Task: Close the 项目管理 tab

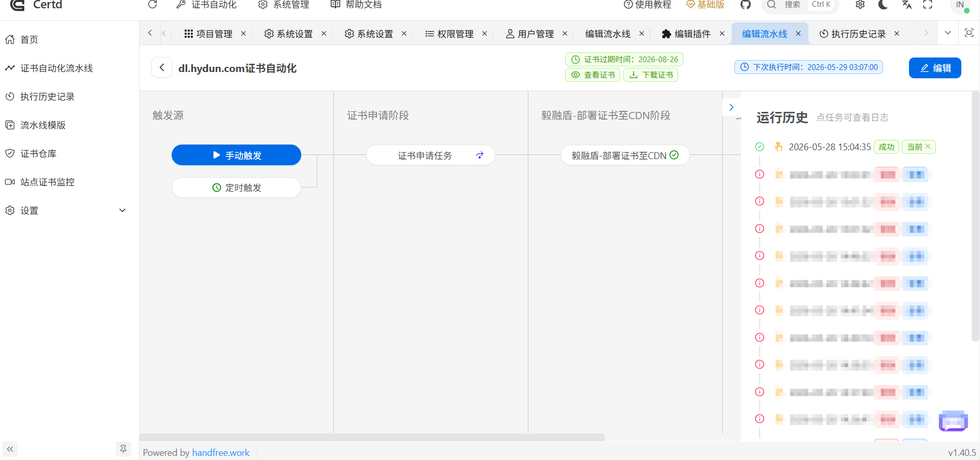Action: 244,34
